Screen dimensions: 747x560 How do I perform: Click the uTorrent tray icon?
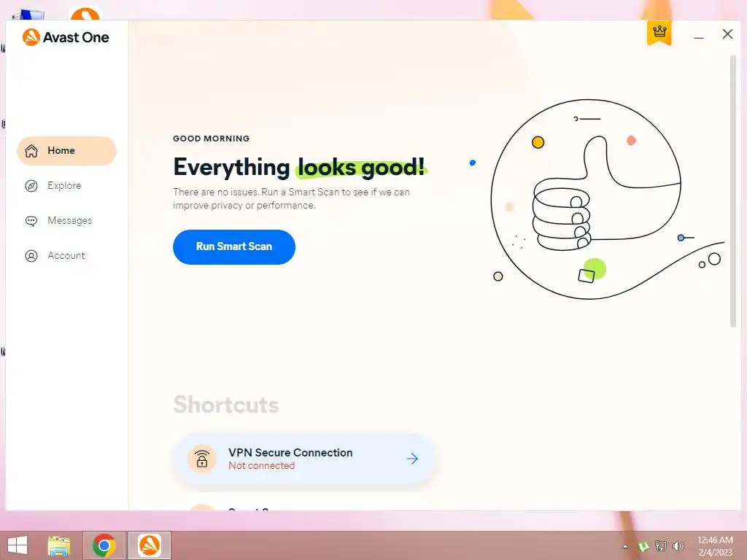click(x=643, y=546)
